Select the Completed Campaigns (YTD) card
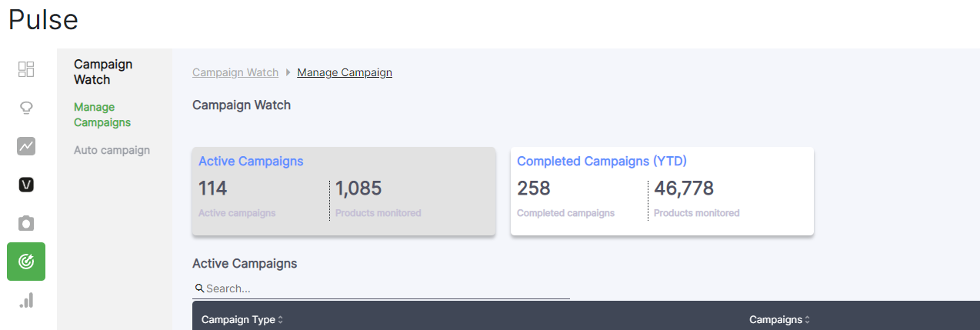Screen dimensions: 980x330 pyautogui.click(x=662, y=192)
